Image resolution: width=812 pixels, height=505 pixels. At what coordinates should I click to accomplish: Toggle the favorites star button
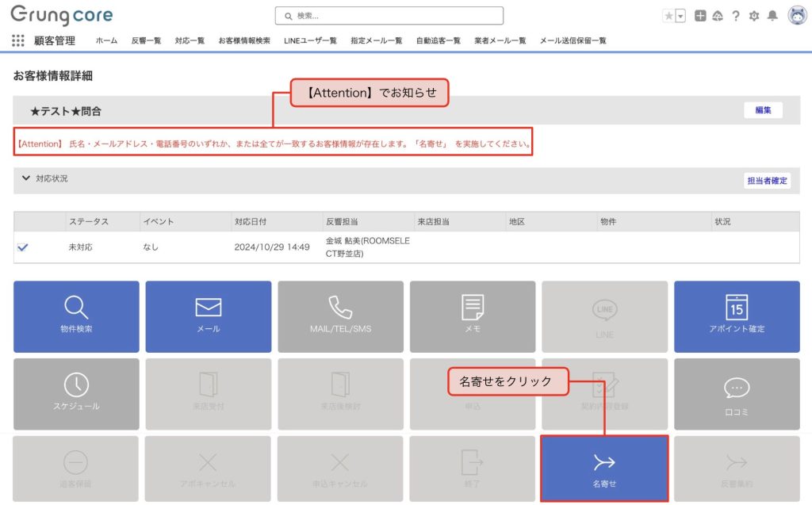[668, 16]
